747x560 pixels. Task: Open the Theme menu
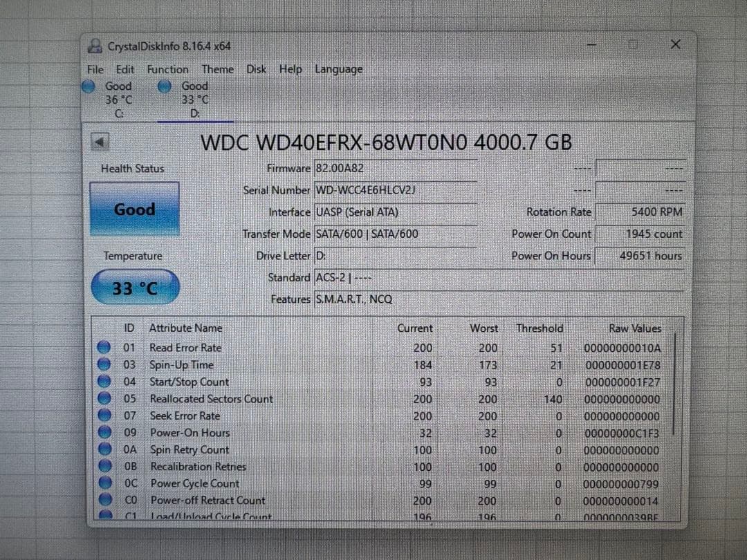tap(217, 69)
